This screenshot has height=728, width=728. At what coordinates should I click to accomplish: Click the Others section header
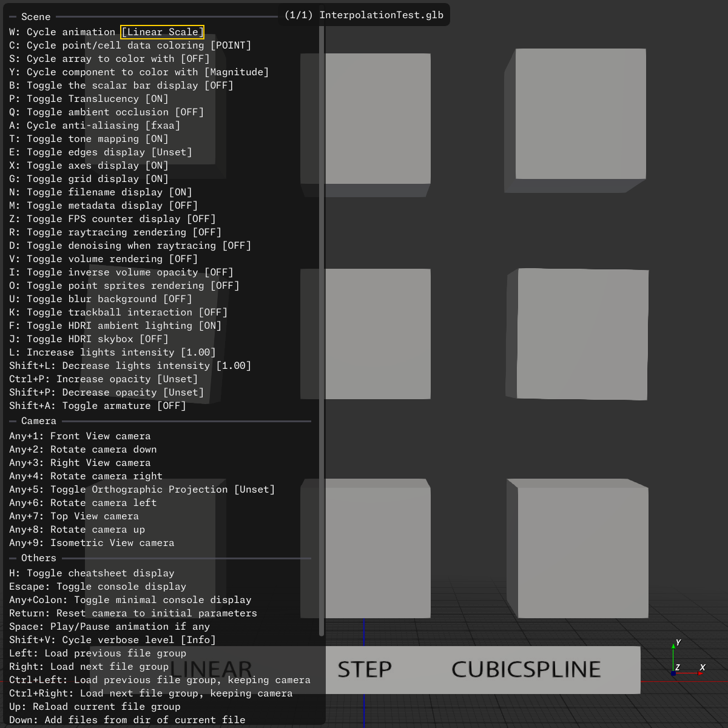[x=39, y=558]
